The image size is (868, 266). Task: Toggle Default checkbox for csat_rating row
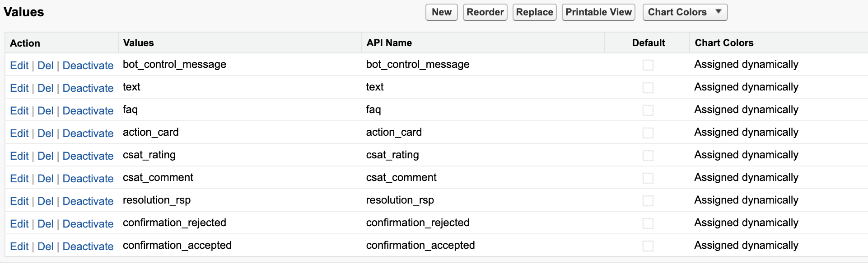coord(648,156)
